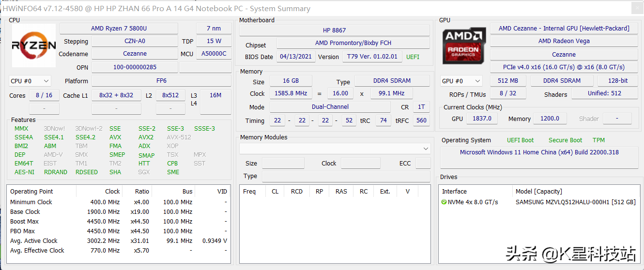Image resolution: width=644 pixels, height=270 pixels.
Task: Click the UEFI Boot indicator
Action: tap(520, 140)
